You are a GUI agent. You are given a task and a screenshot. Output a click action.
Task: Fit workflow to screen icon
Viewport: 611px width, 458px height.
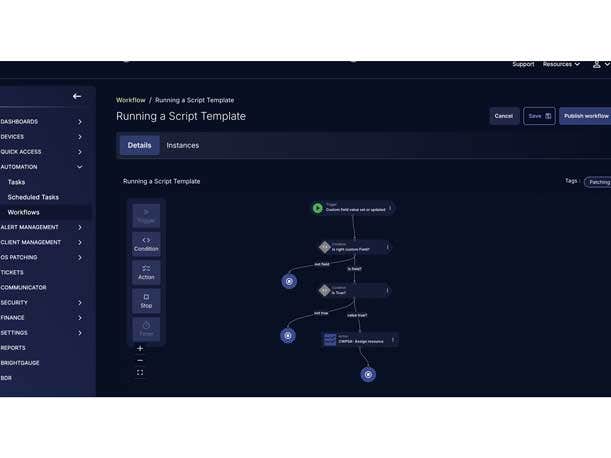pos(140,373)
